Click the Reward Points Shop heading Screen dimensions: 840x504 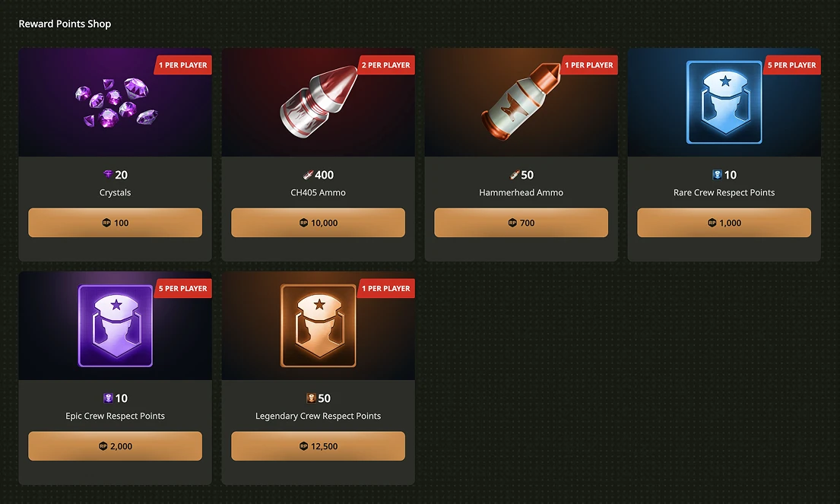pyautogui.click(x=65, y=24)
